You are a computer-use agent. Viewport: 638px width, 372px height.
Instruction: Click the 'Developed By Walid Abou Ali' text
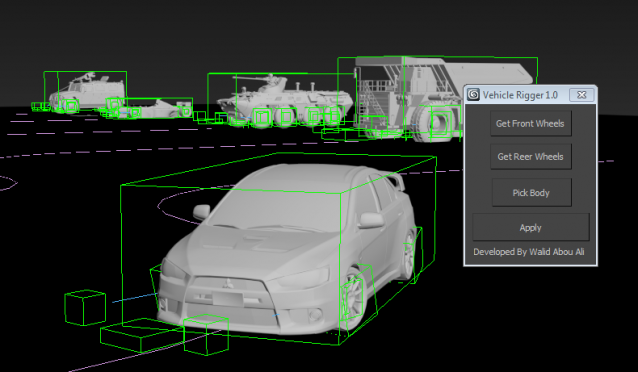[529, 252]
